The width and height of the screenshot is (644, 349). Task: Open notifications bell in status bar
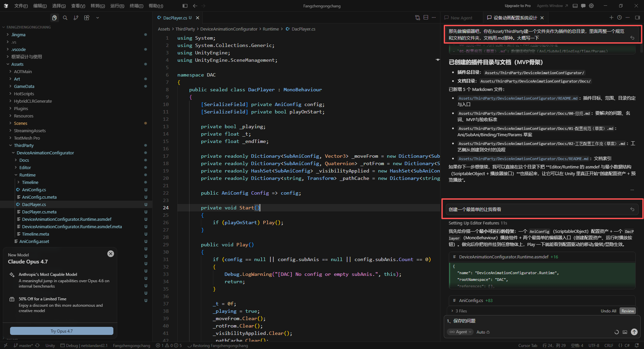[637, 345]
